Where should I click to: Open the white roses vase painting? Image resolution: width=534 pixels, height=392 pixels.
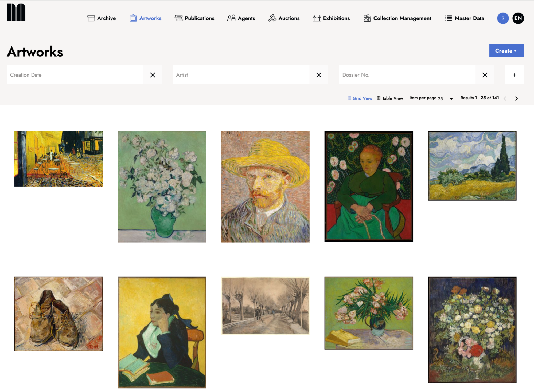click(162, 187)
